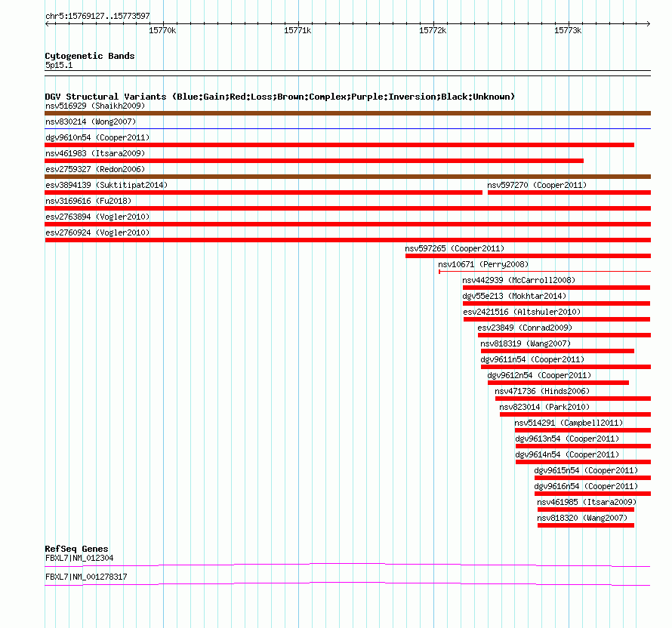Click the red bar under dgv9612n54
Image resolution: width=672 pixels, height=628 pixels.
pos(559,383)
